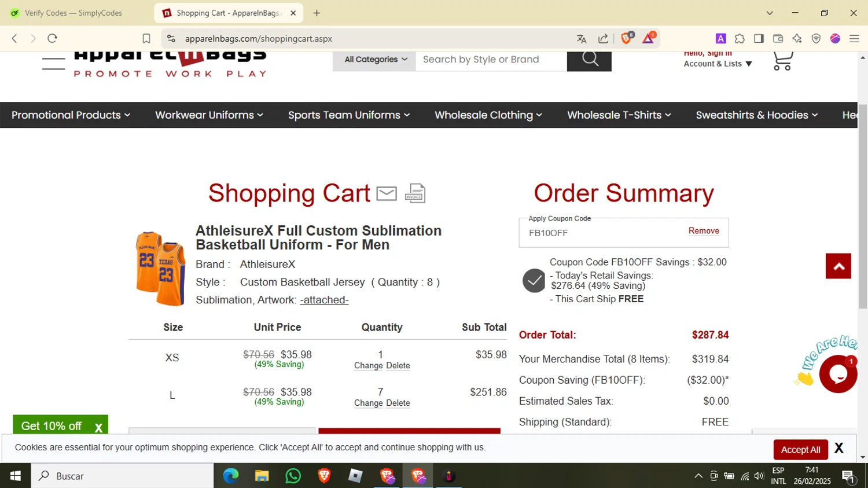
Task: Click the share page icon
Action: [x=603, y=39]
